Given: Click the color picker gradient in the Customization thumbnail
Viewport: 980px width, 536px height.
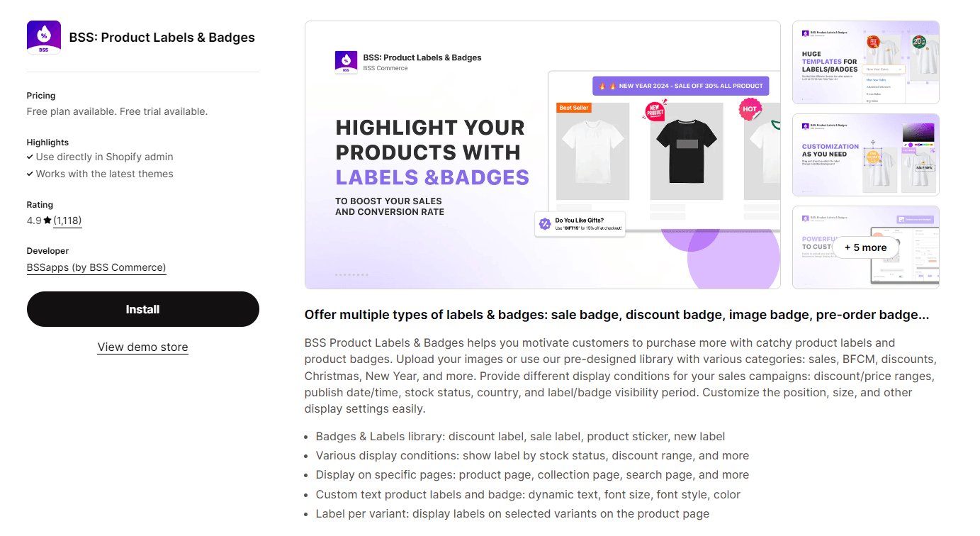Looking at the screenshot, I should 918,133.
